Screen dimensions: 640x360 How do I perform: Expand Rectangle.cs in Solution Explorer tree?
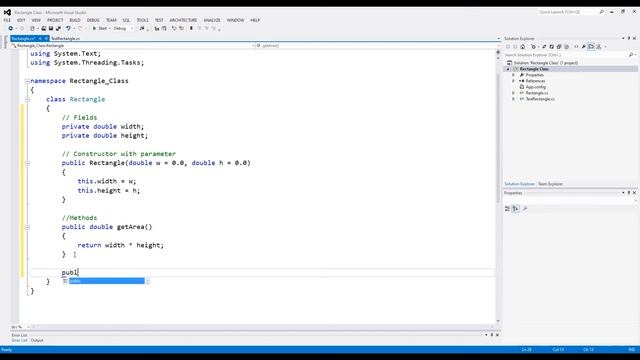click(514, 93)
